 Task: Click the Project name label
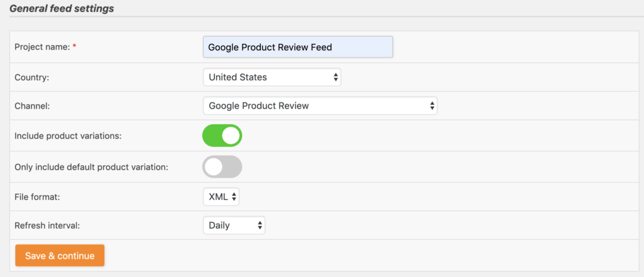[x=42, y=47]
